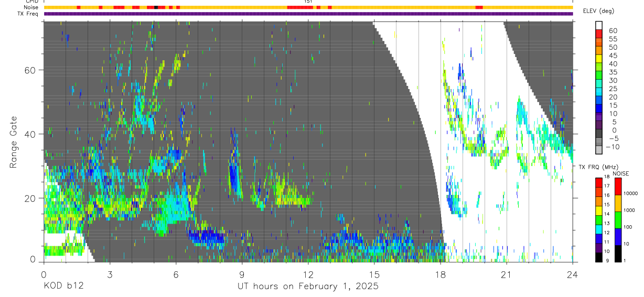
Task: Click the blue 11–12 MHz swatch in TX FRQ legend
Action: coord(598,238)
